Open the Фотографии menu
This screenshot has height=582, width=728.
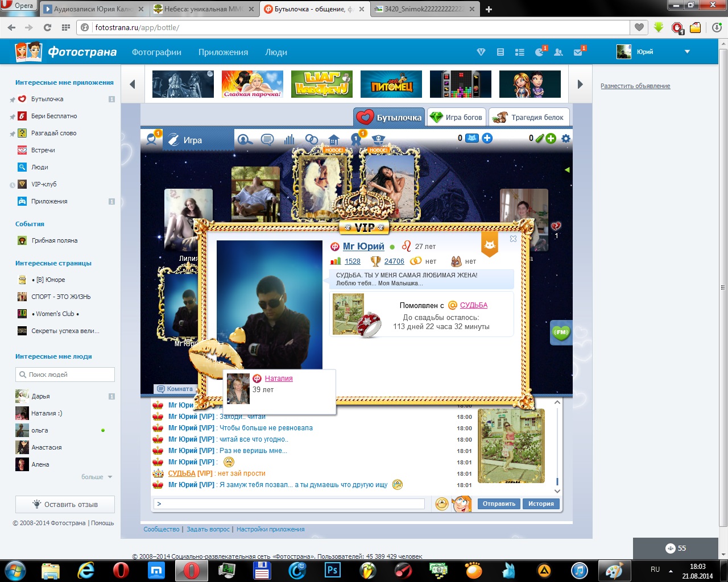(156, 52)
